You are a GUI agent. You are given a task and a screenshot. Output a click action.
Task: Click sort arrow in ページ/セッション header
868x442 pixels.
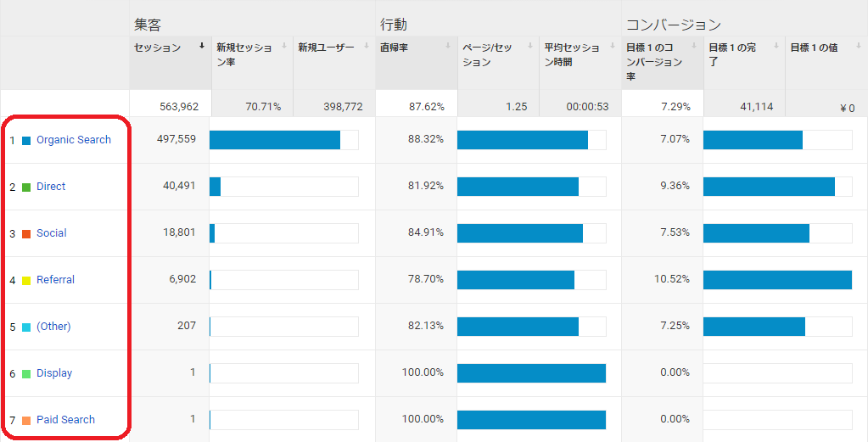[x=529, y=47]
